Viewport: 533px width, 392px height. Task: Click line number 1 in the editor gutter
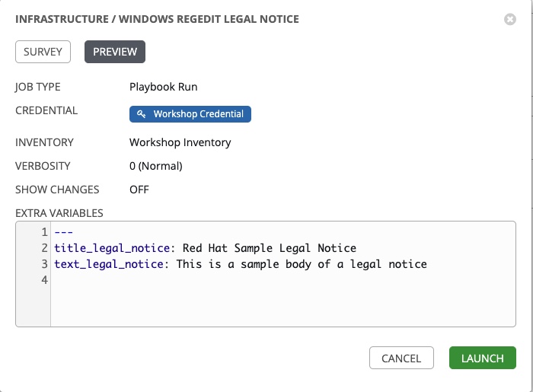point(45,232)
